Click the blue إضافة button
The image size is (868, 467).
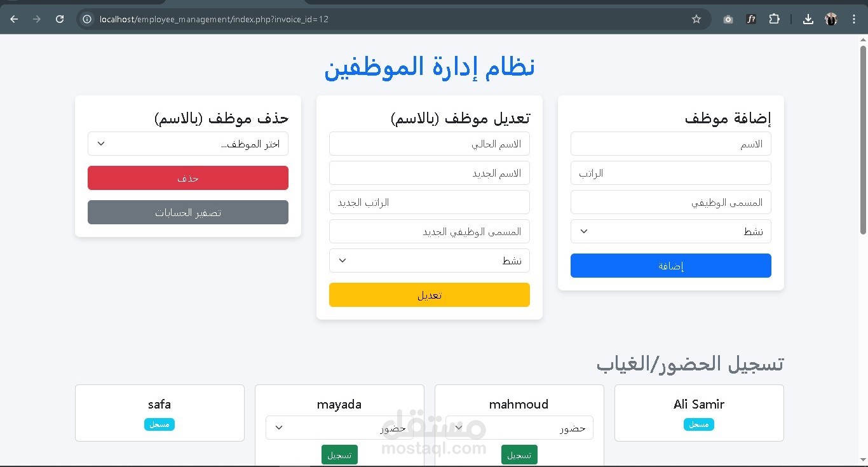[671, 266]
